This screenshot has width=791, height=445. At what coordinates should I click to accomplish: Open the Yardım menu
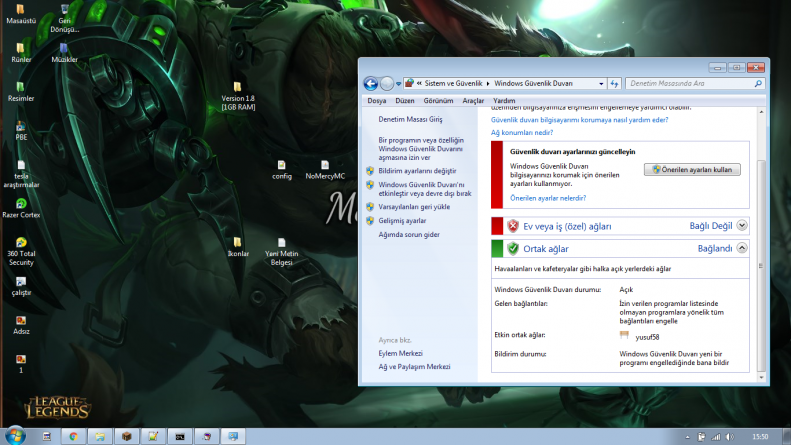(504, 100)
